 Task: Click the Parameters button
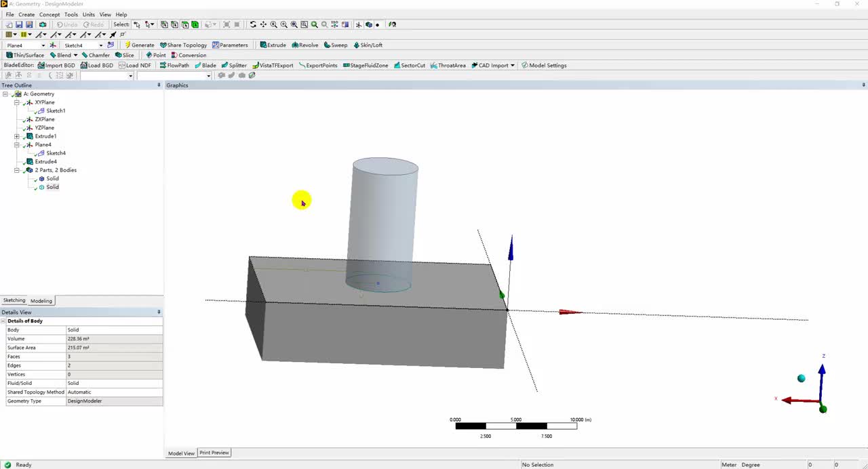[230, 45]
